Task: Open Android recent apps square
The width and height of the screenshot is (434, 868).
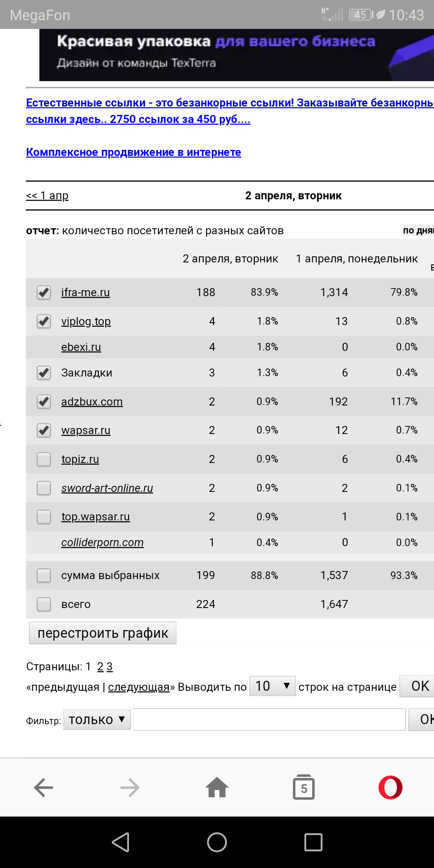Action: (x=313, y=842)
